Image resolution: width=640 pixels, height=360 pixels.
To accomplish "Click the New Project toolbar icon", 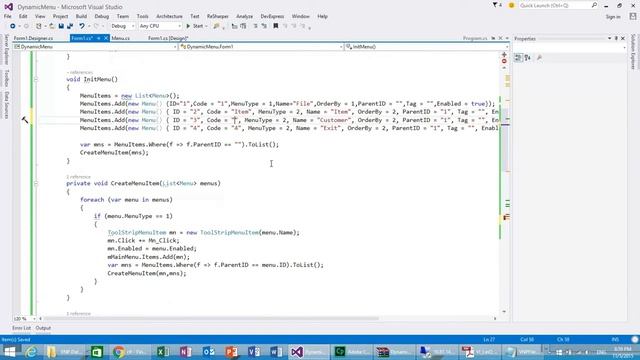I will [x=39, y=26].
